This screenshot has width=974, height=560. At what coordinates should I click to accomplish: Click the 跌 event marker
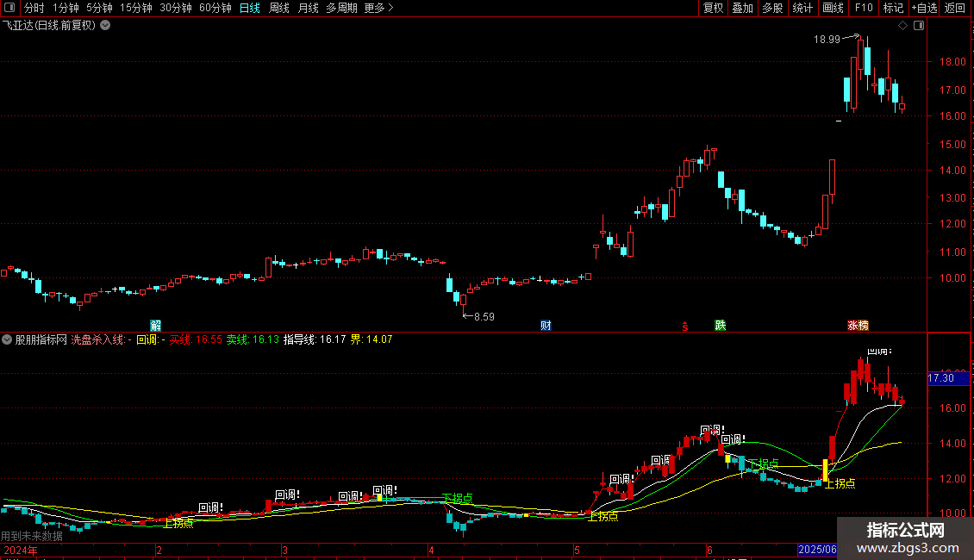(x=720, y=326)
